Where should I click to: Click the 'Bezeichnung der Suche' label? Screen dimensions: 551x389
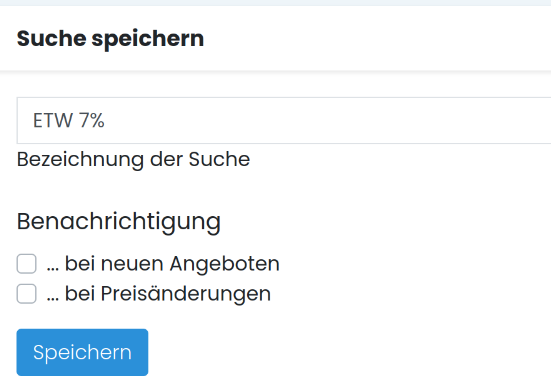click(133, 159)
